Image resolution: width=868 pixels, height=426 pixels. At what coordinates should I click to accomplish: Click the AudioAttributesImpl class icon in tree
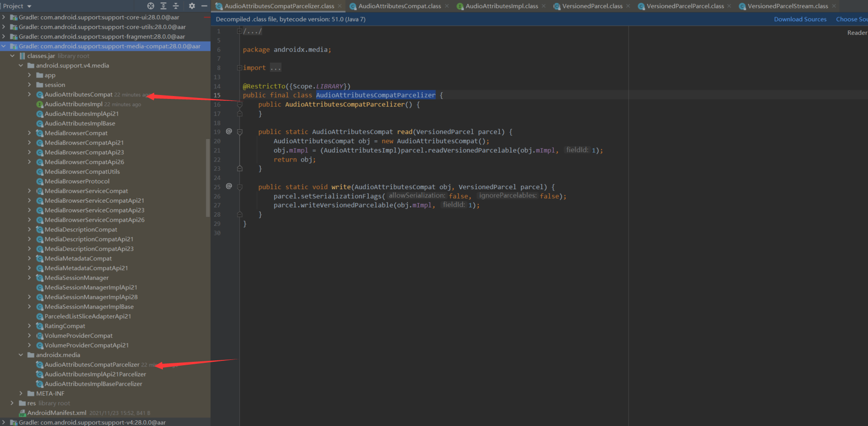coord(40,104)
